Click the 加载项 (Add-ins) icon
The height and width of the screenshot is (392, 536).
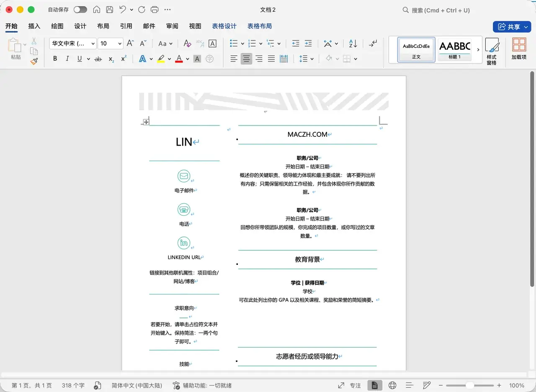tap(519, 50)
